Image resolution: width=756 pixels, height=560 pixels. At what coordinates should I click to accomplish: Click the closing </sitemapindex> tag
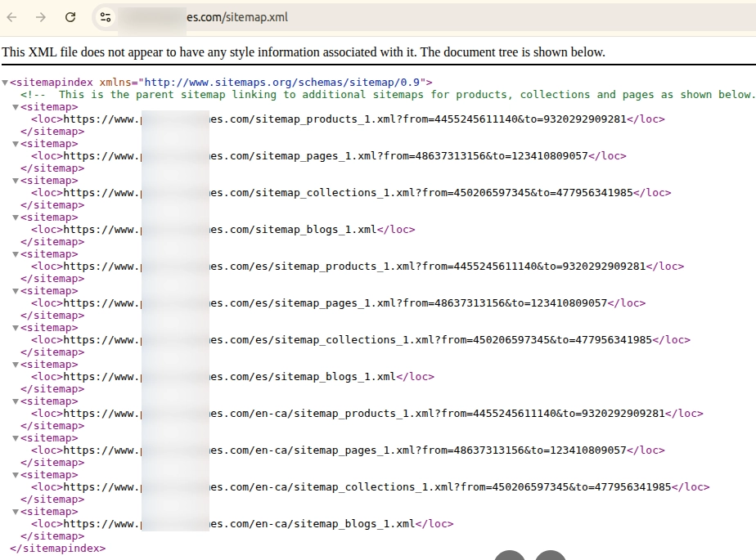coord(57,549)
